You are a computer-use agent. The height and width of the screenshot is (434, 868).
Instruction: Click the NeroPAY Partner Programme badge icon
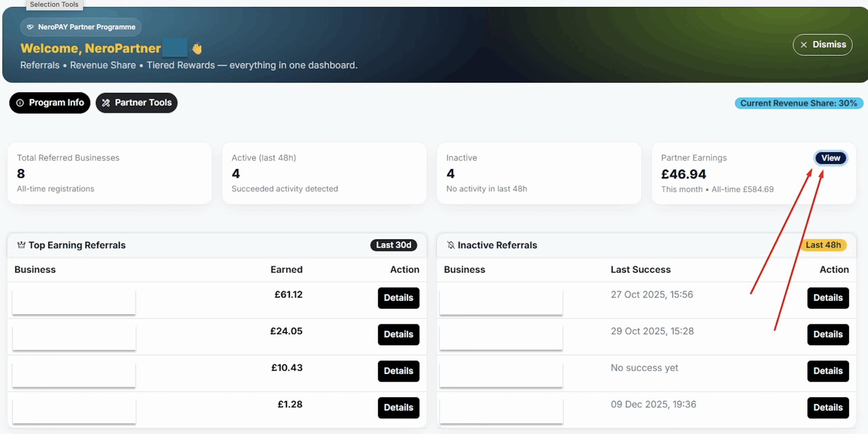(30, 27)
